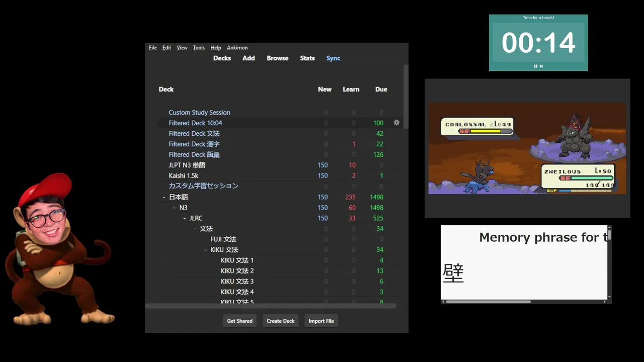Open the Custom Study Session deck
The height and width of the screenshot is (362, 644).
[199, 113]
